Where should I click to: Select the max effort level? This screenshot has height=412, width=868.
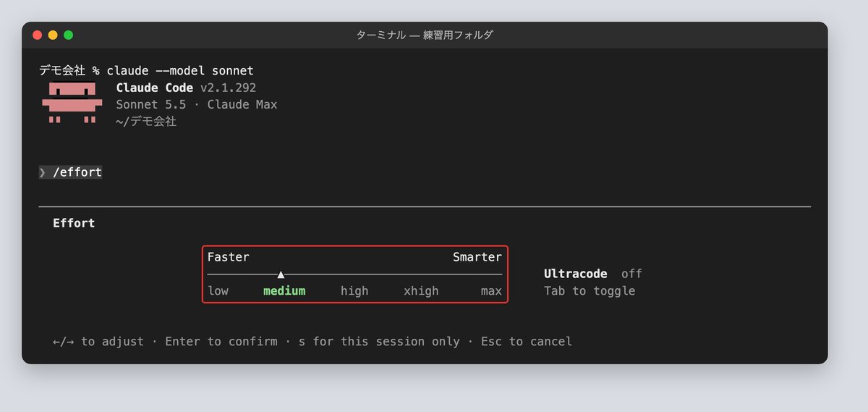click(x=491, y=291)
